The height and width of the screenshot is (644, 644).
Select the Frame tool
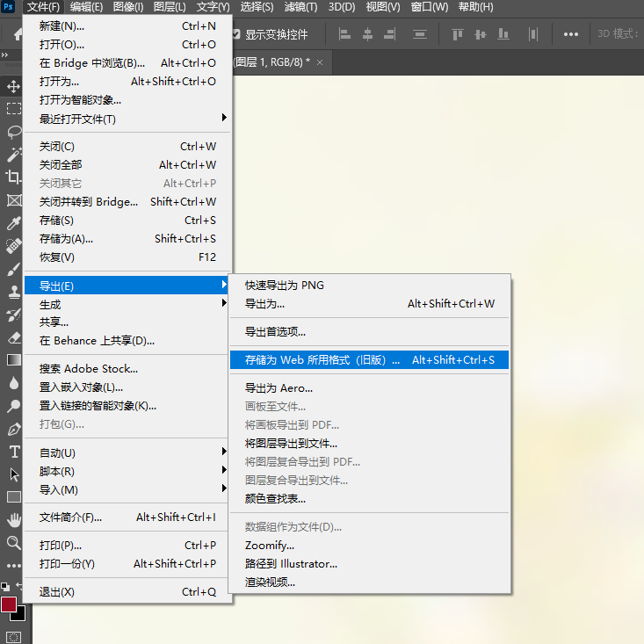[13, 200]
